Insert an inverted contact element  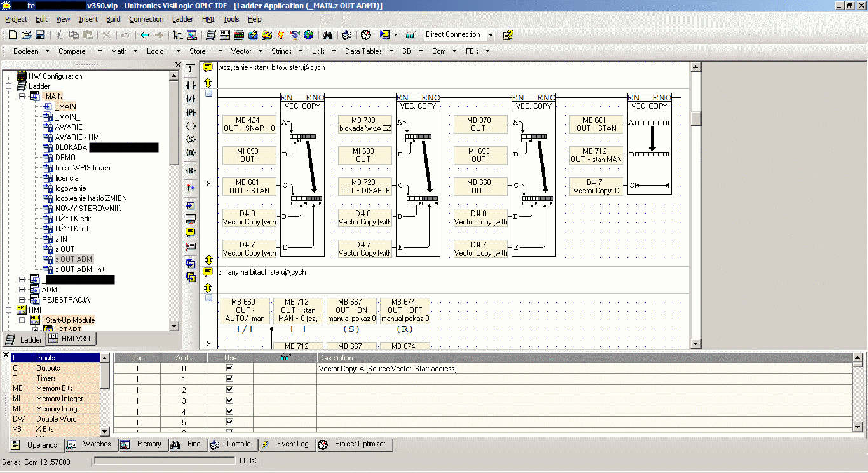190,99
